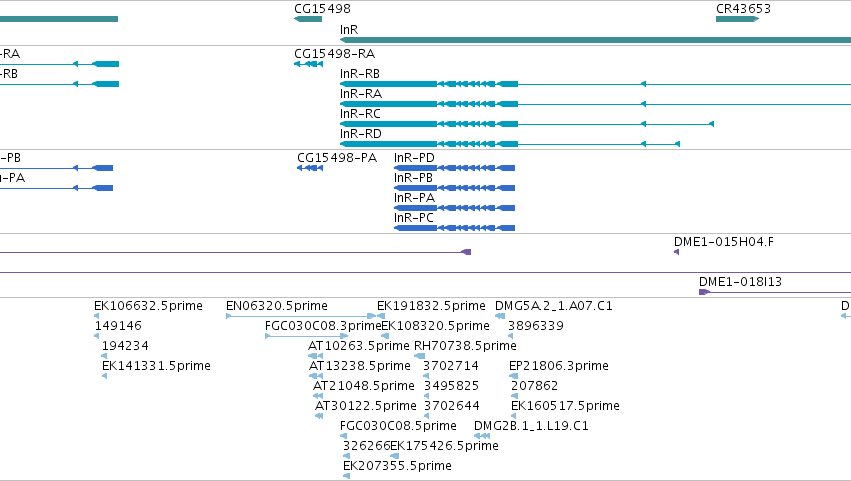
Task: Click the 3702644 feature label
Action: click(452, 406)
